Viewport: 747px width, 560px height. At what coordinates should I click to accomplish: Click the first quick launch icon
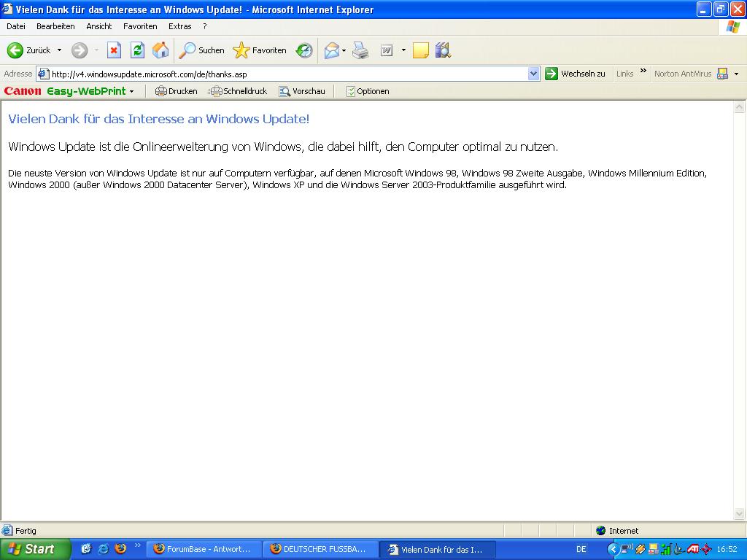pos(86,549)
